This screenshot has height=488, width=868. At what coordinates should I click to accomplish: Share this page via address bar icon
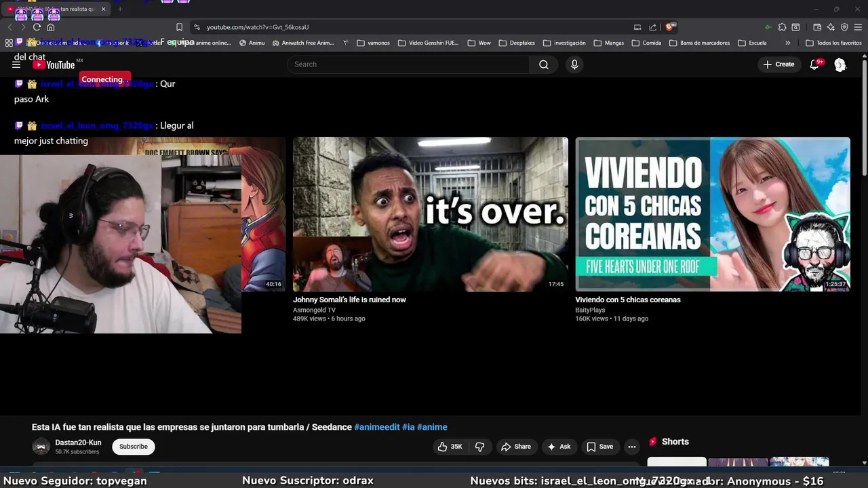tap(652, 27)
